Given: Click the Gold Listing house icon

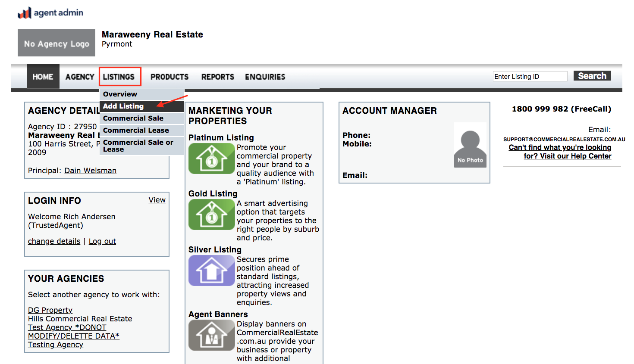Looking at the screenshot, I should pyautogui.click(x=211, y=215).
